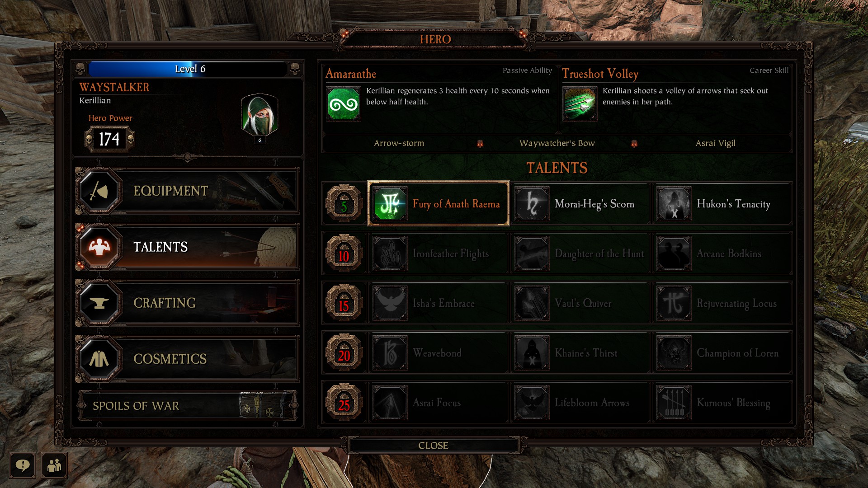Viewport: 868px width, 488px height.
Task: Click the Level 6 experience progress bar
Action: pyautogui.click(x=188, y=69)
